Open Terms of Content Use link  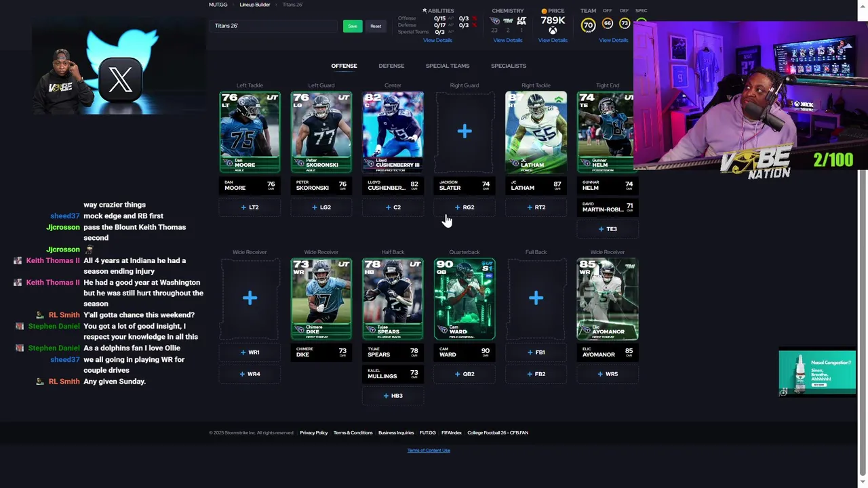pyautogui.click(x=429, y=451)
